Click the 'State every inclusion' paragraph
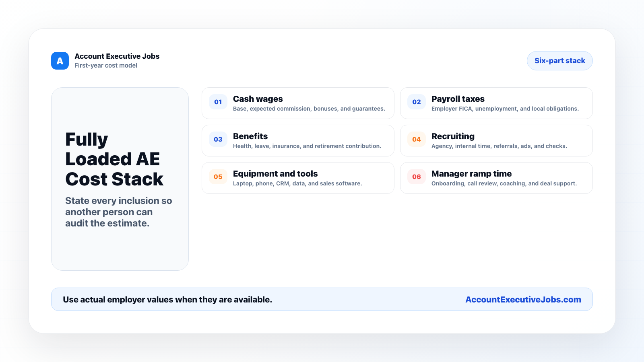Viewport: 644px width, 362px height. point(119,212)
